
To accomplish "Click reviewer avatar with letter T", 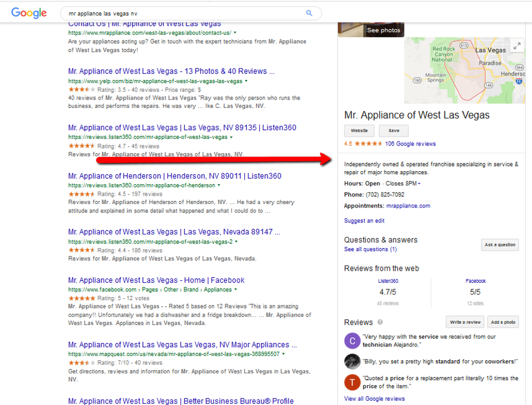I will pos(352,382).
